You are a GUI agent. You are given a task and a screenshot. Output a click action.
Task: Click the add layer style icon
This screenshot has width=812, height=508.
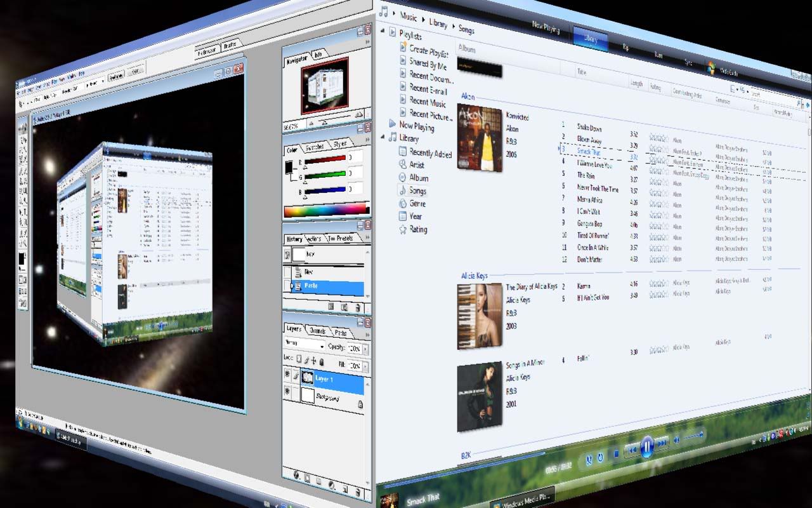click(296, 474)
